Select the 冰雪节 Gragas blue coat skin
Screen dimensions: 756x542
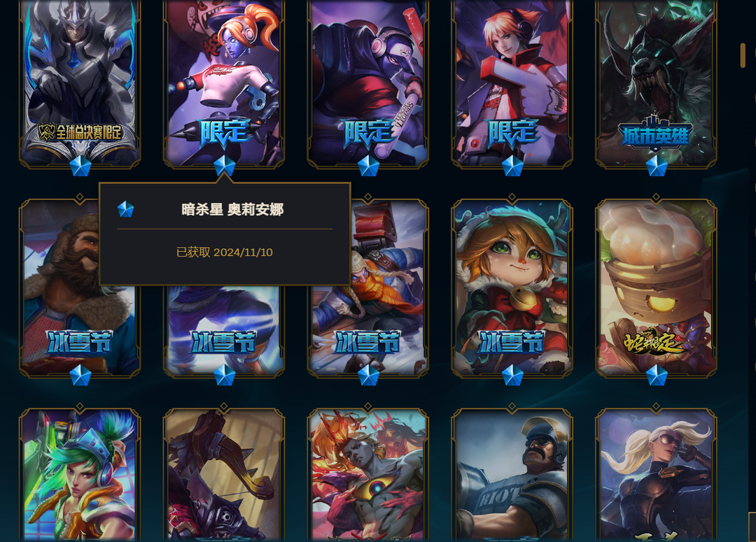[368, 288]
